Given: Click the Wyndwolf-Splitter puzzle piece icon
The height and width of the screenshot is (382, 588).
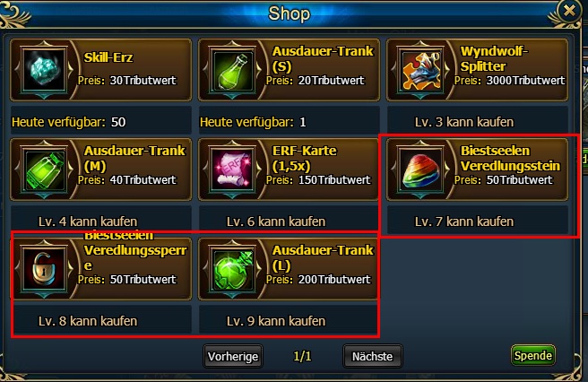Looking at the screenshot, I should [420, 69].
